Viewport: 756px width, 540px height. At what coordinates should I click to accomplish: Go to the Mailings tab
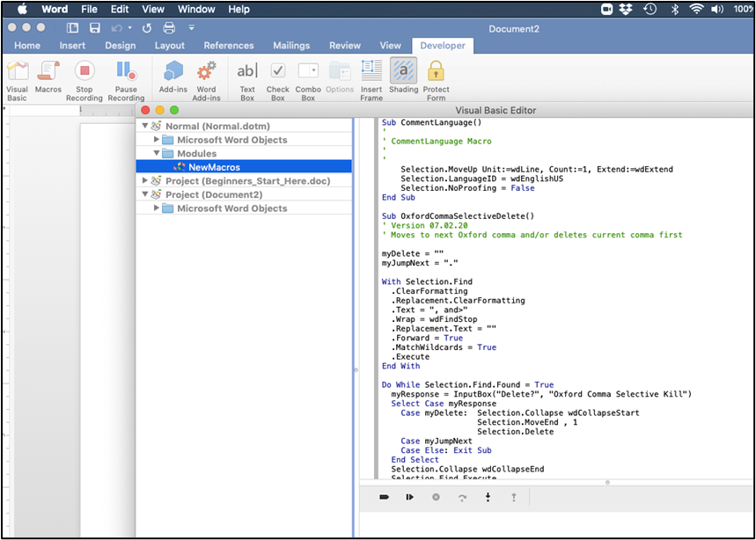tap(291, 45)
